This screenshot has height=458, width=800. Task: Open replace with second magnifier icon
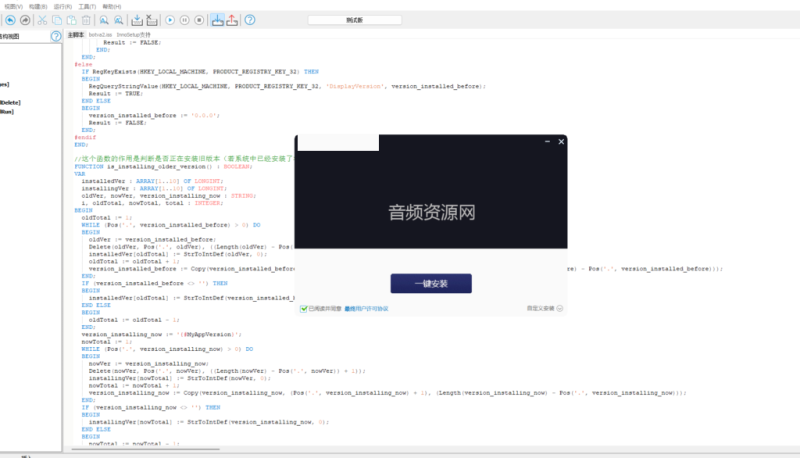pyautogui.click(x=119, y=20)
